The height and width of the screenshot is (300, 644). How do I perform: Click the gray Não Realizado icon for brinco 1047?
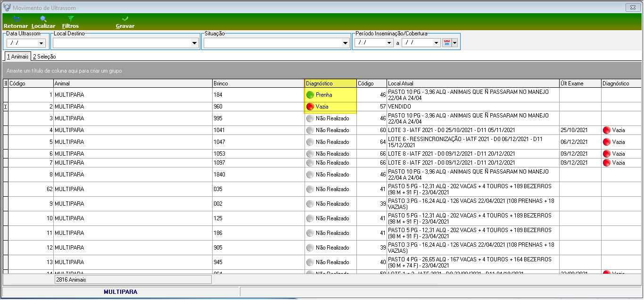coord(310,142)
